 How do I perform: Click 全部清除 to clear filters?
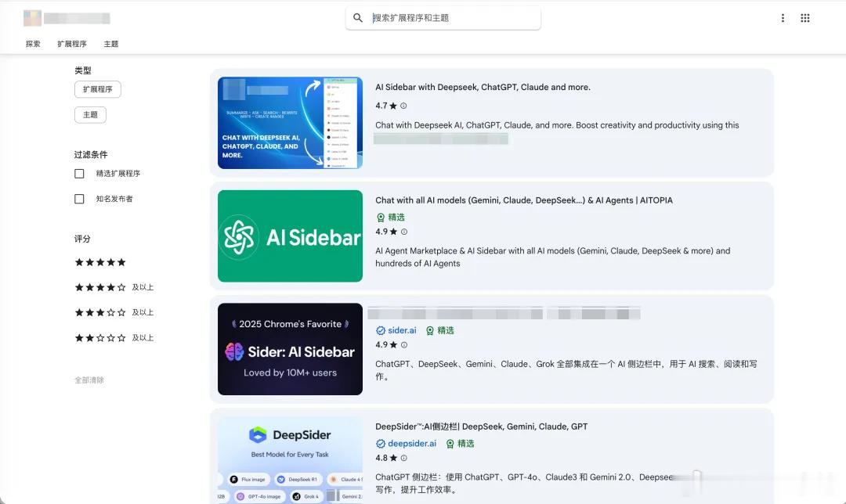[x=89, y=380]
